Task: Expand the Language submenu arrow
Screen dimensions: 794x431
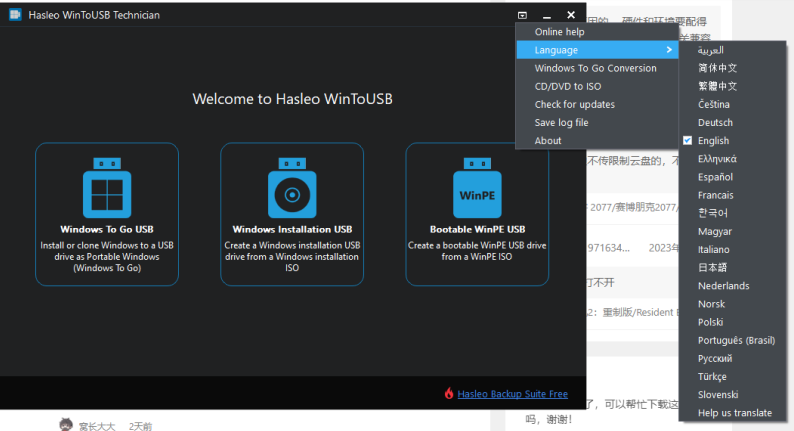Action: (669, 50)
